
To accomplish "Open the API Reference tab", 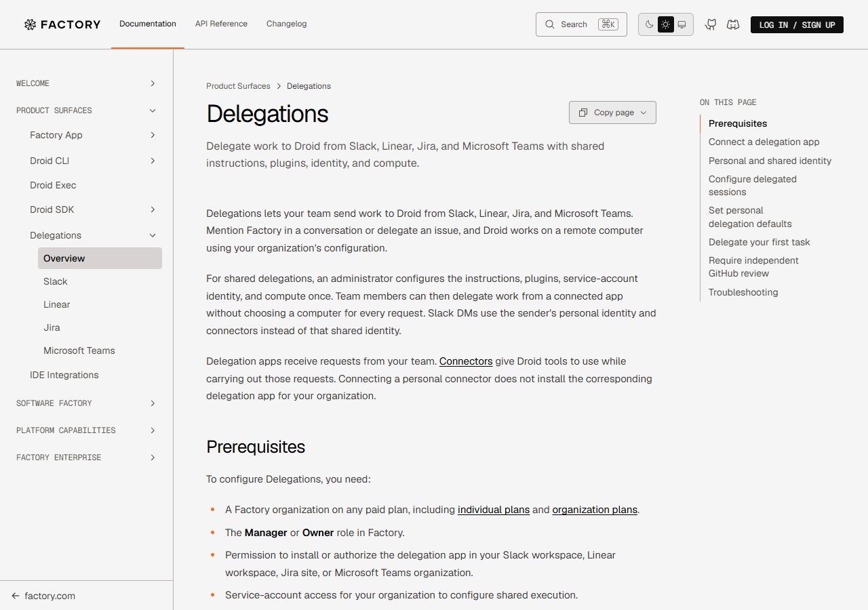I will [x=221, y=24].
